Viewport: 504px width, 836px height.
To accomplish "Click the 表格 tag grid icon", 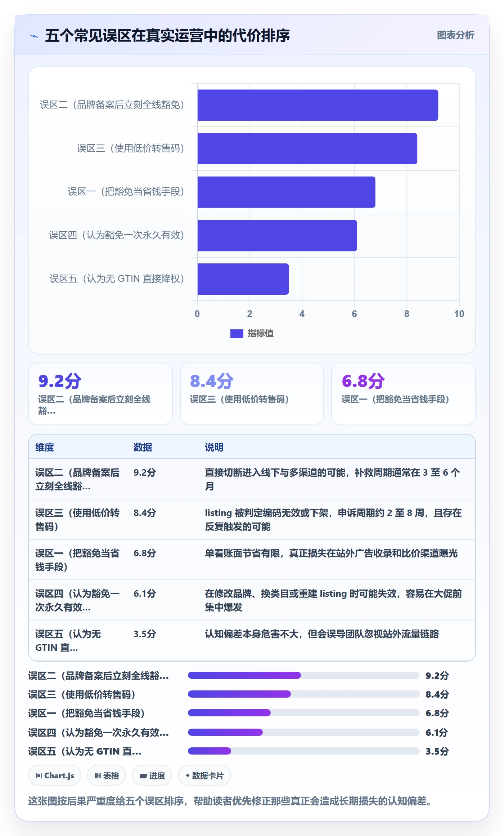I will pos(98,775).
